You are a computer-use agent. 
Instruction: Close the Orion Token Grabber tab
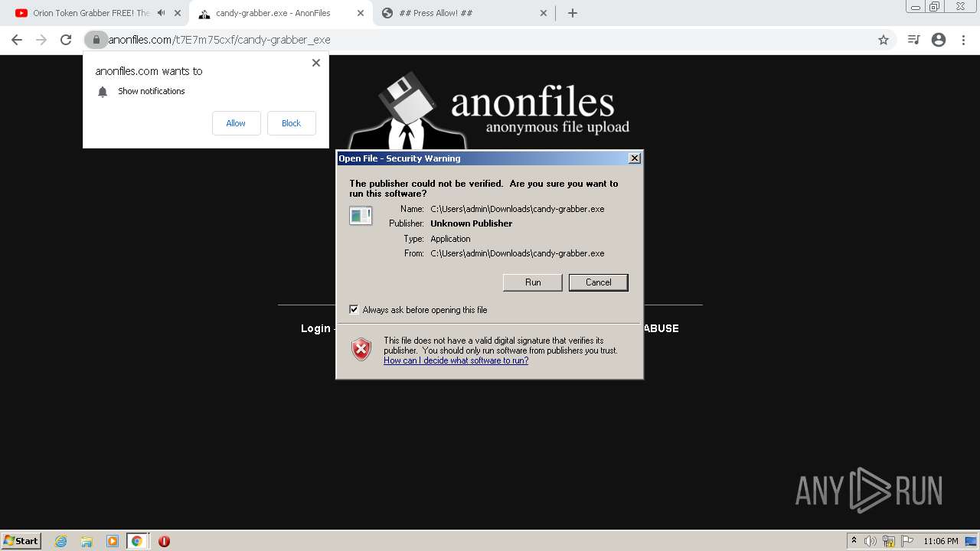click(178, 13)
